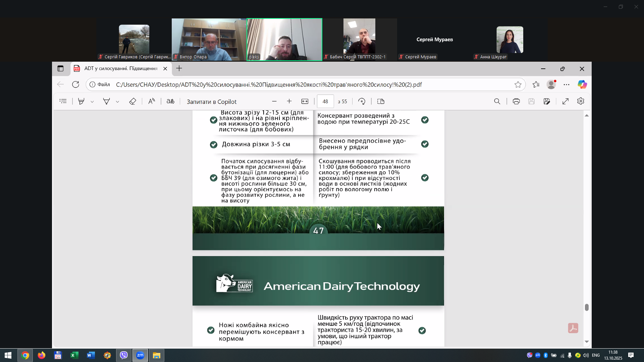Expand the Highlight tool dropdown arrow

click(x=92, y=102)
